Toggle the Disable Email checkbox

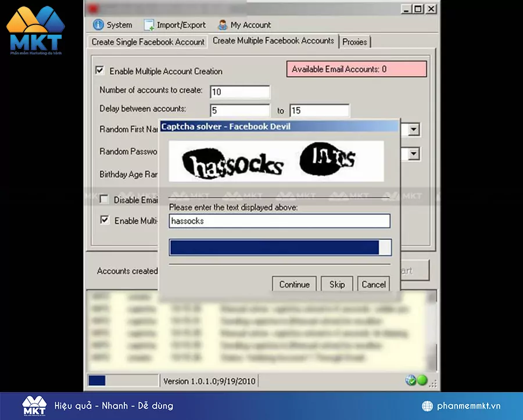(104, 199)
